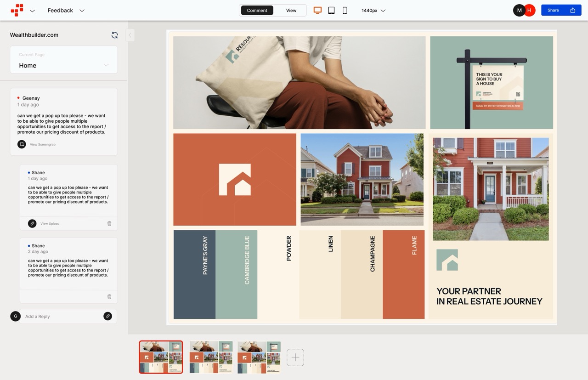
Task: Click the Cambridge Blue color swatch
Action: pos(236,274)
